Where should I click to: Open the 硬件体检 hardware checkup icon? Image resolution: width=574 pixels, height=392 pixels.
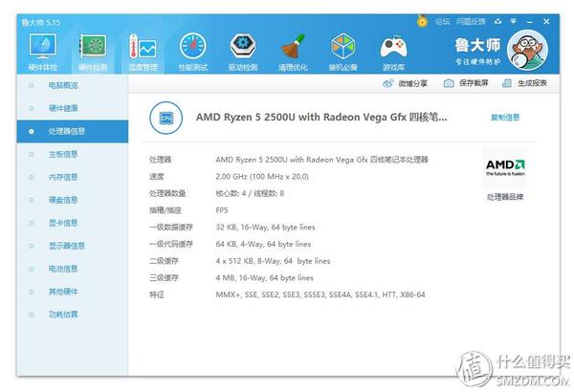pos(43,52)
